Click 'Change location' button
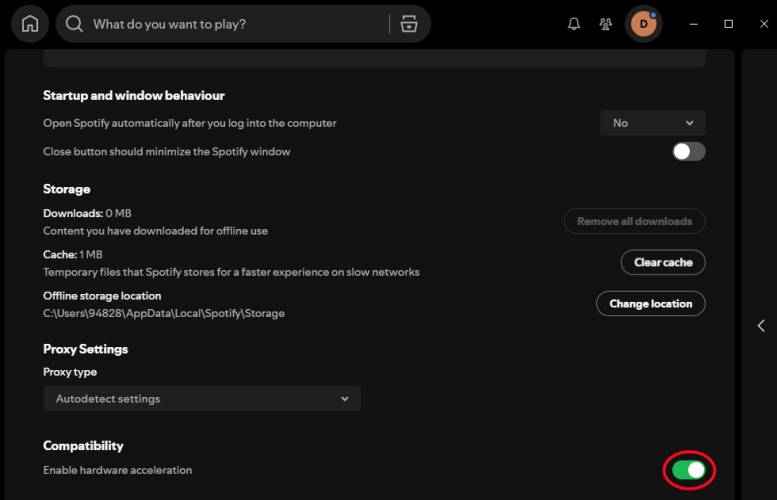 pos(651,303)
